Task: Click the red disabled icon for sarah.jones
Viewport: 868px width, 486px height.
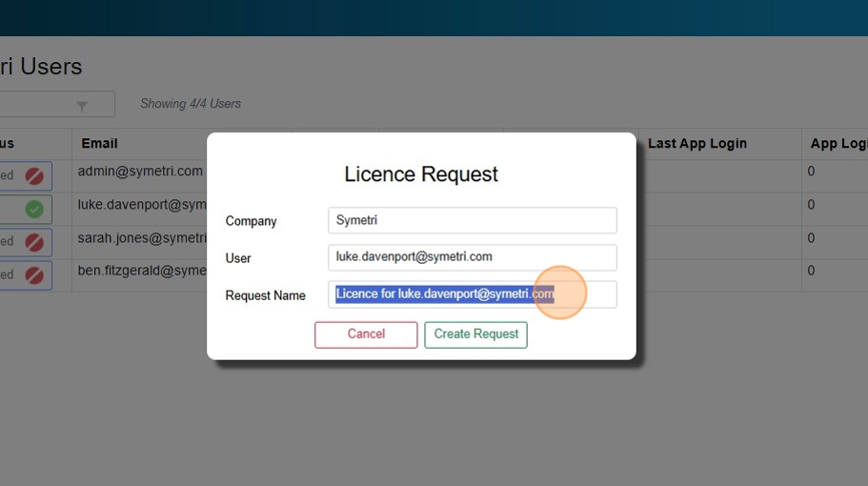Action: tap(34, 242)
